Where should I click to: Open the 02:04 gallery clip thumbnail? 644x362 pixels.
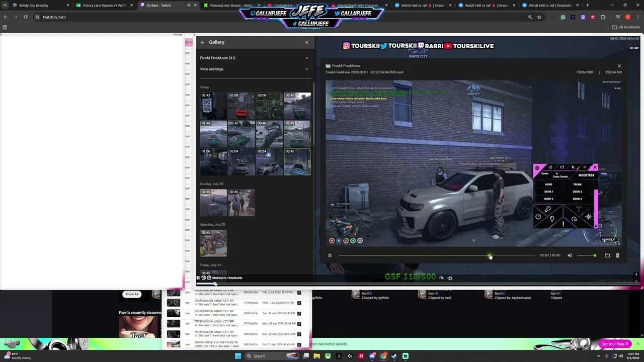242,162
